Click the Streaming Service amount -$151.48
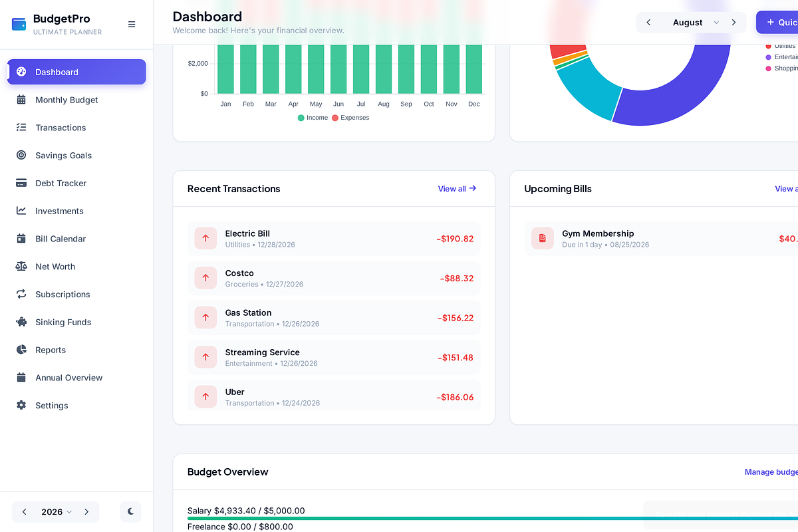Screen dimensions: 798x532 pyautogui.click(x=456, y=358)
